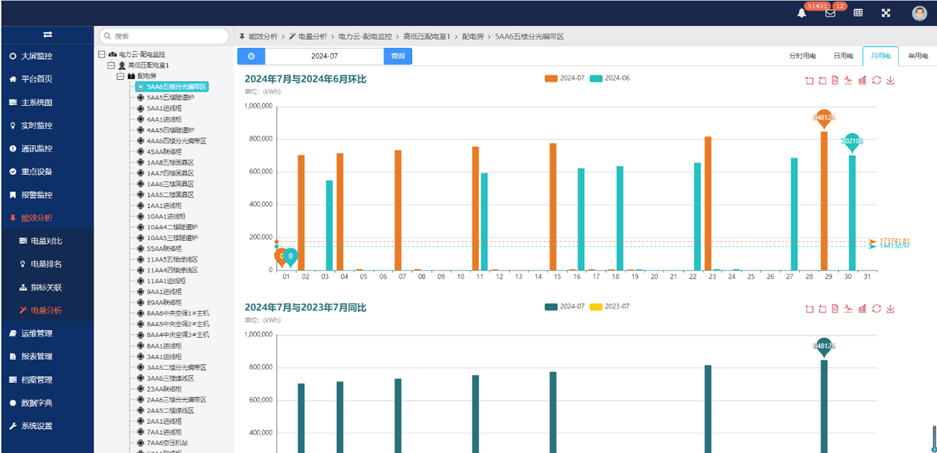Select 4AA6四楼分光编带区 in the device tree

pyautogui.click(x=176, y=141)
